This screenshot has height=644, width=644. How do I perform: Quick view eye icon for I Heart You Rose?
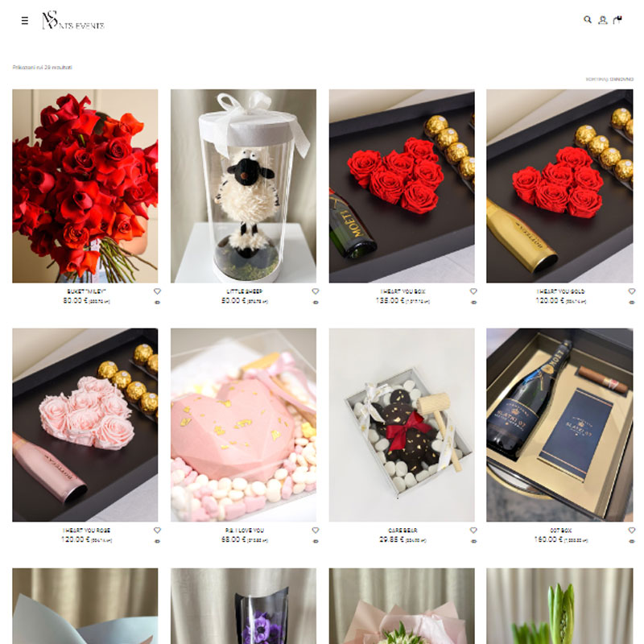tap(157, 541)
